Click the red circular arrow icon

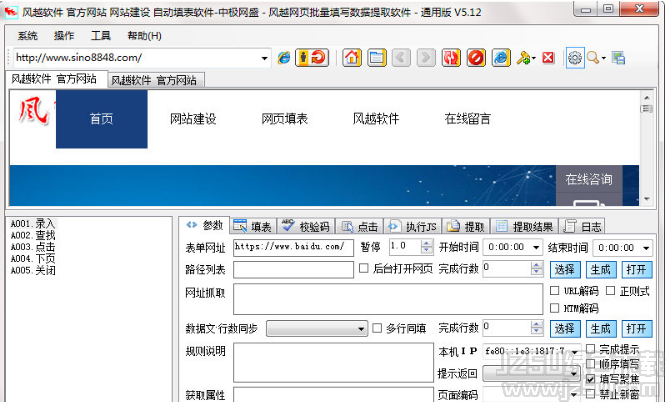pyautogui.click(x=319, y=57)
